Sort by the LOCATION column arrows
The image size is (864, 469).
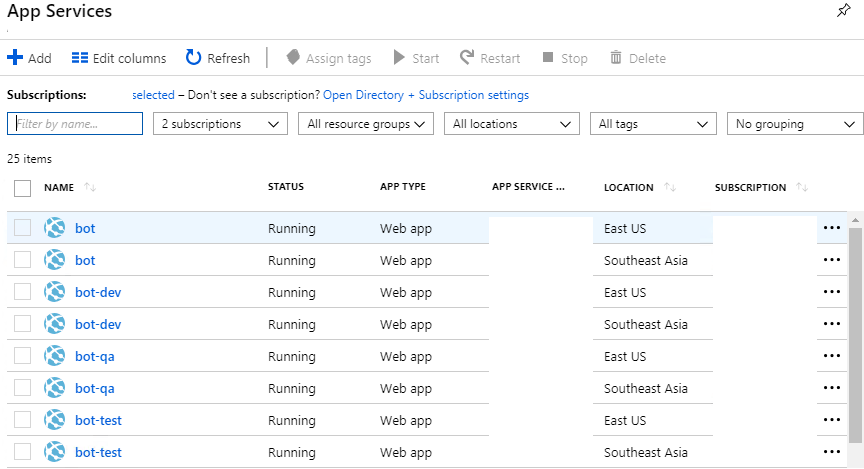pos(670,187)
